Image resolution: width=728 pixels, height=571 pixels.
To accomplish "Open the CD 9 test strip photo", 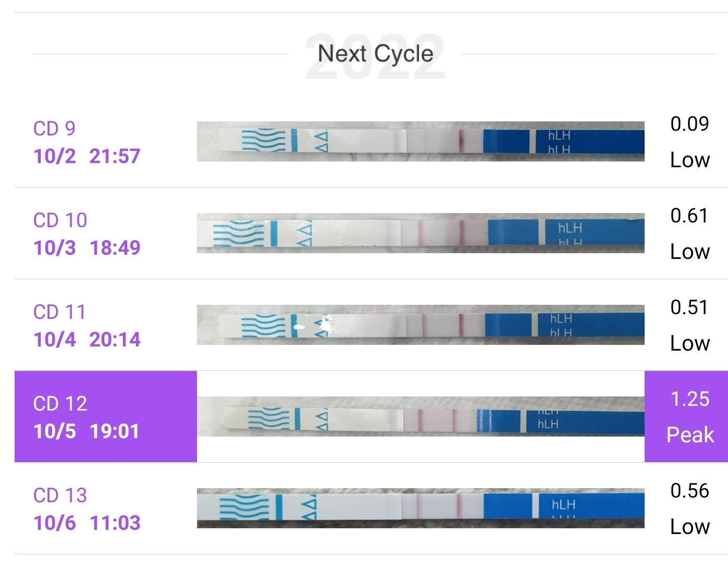I will click(x=420, y=141).
